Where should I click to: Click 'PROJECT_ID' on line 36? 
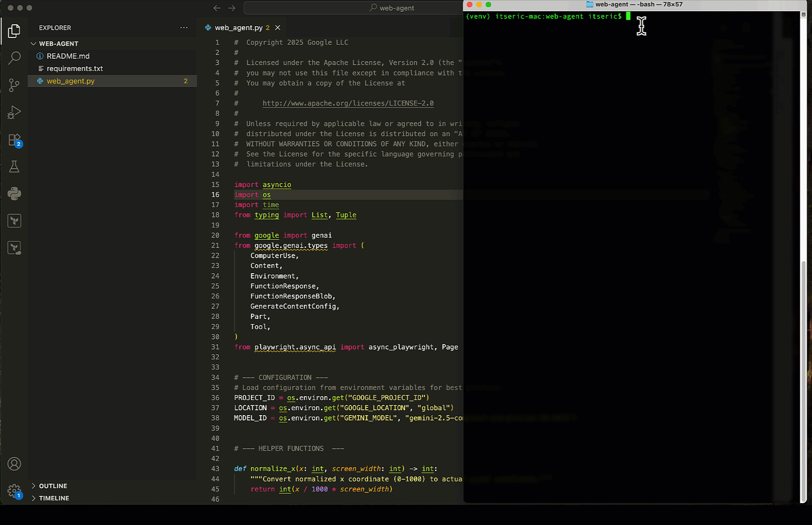click(x=254, y=398)
